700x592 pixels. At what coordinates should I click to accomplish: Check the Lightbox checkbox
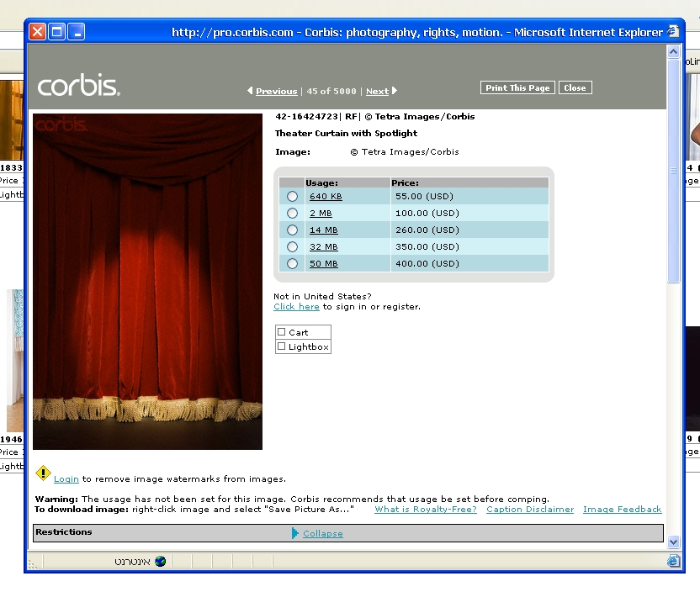[x=281, y=346]
